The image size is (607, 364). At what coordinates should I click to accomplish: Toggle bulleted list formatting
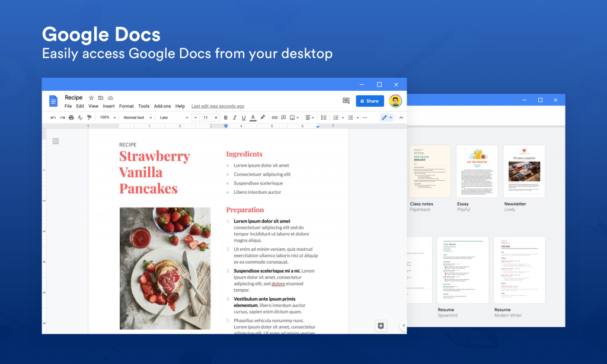350,117
